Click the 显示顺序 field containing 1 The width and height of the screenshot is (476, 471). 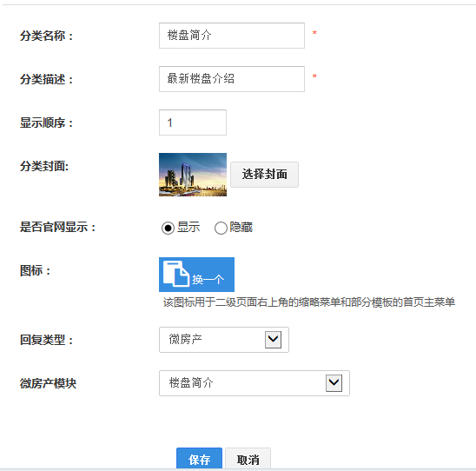(193, 123)
